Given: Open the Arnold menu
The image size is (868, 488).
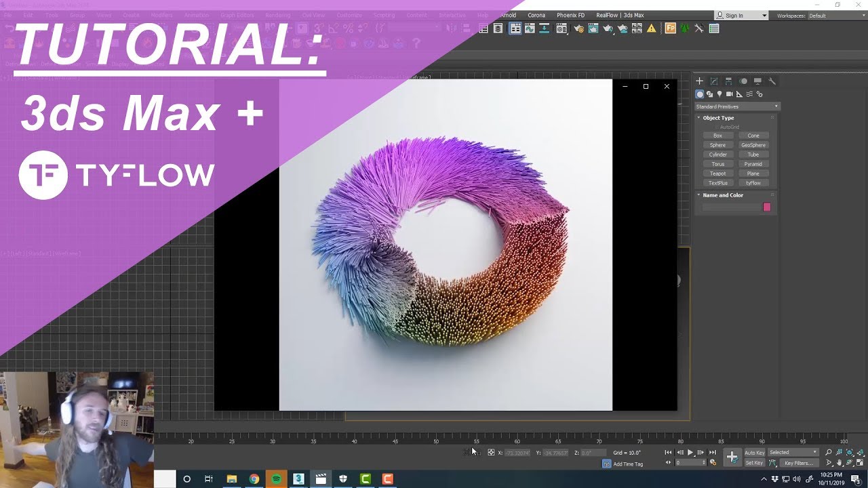Looking at the screenshot, I should tap(508, 15).
